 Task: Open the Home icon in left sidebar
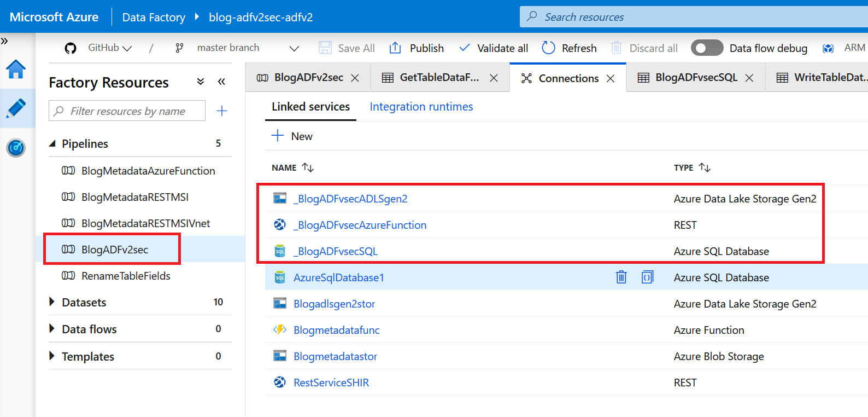[x=16, y=69]
